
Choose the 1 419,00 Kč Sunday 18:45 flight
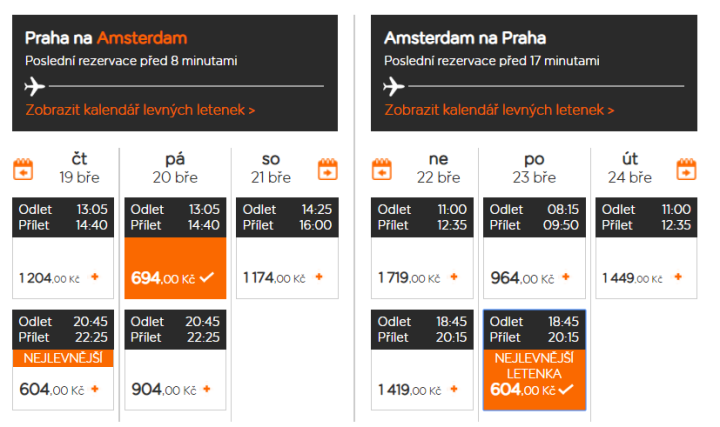[x=422, y=389]
